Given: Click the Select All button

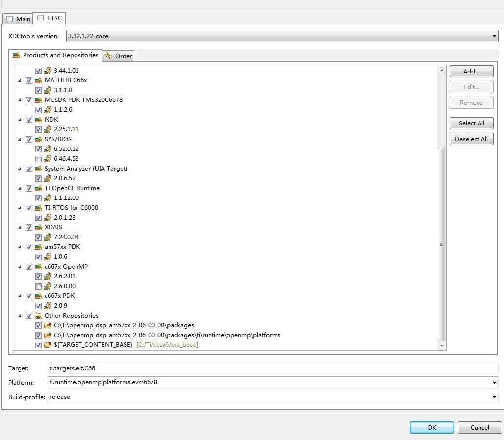Looking at the screenshot, I should coord(471,123).
